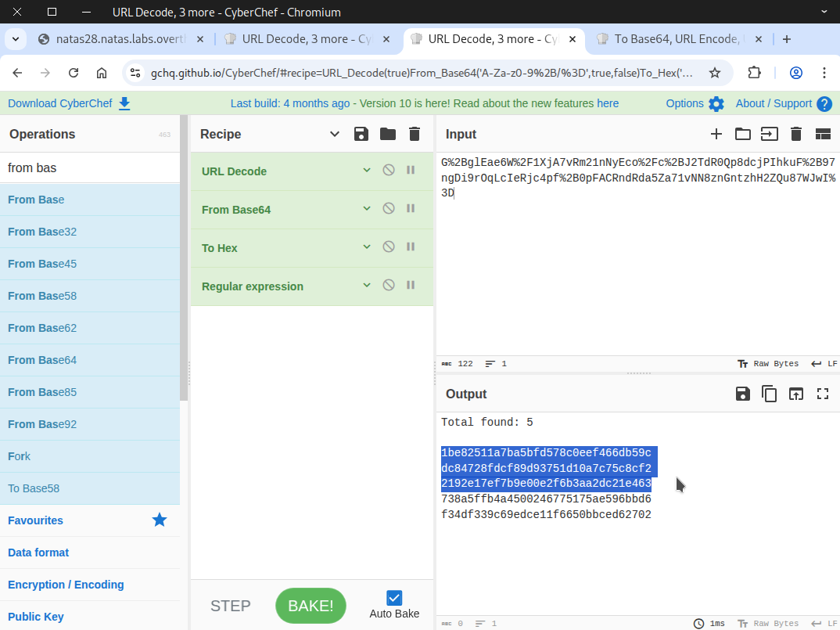Add a new input tab
840x630 pixels.
click(x=716, y=134)
